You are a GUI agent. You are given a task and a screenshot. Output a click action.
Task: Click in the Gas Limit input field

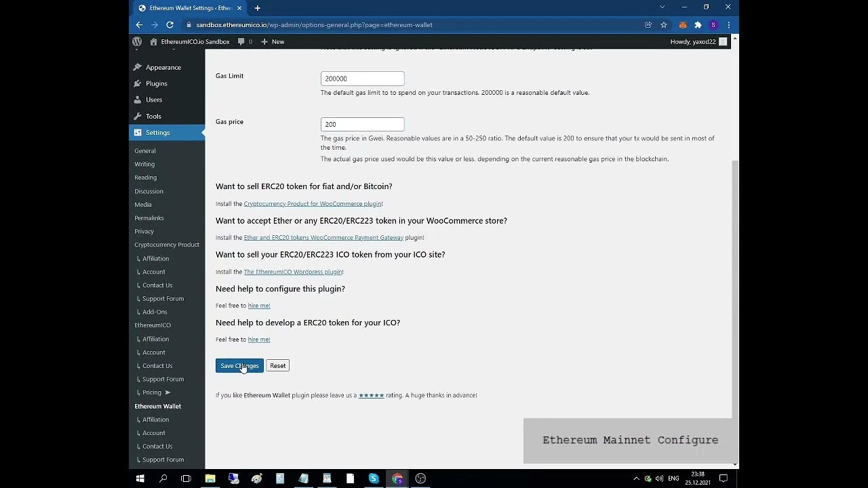pyautogui.click(x=362, y=79)
